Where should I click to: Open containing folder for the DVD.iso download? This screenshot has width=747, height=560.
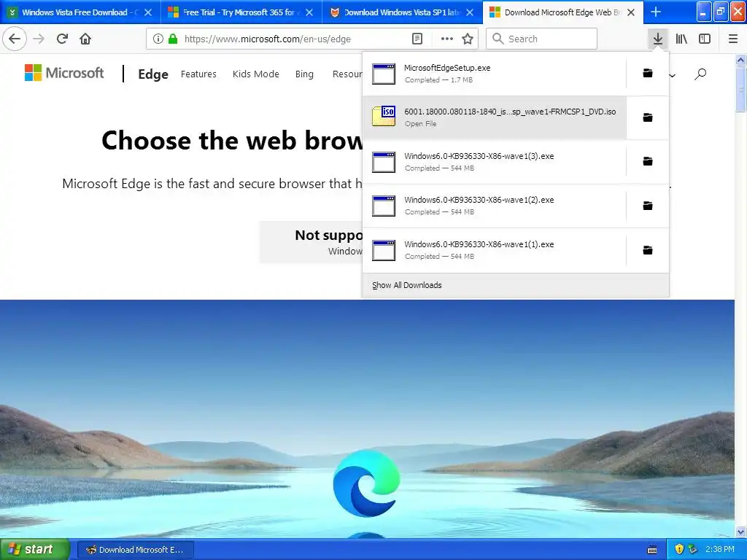(x=648, y=117)
